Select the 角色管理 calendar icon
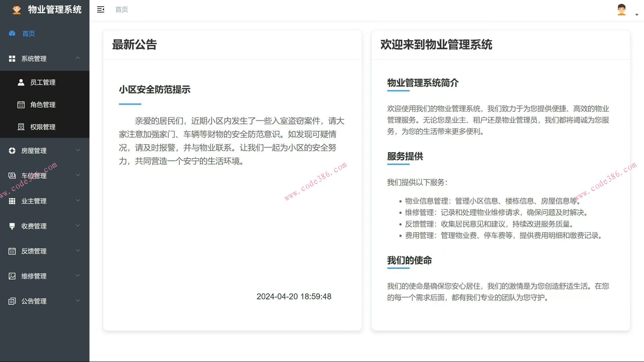This screenshot has width=644, height=362. pyautogui.click(x=20, y=104)
